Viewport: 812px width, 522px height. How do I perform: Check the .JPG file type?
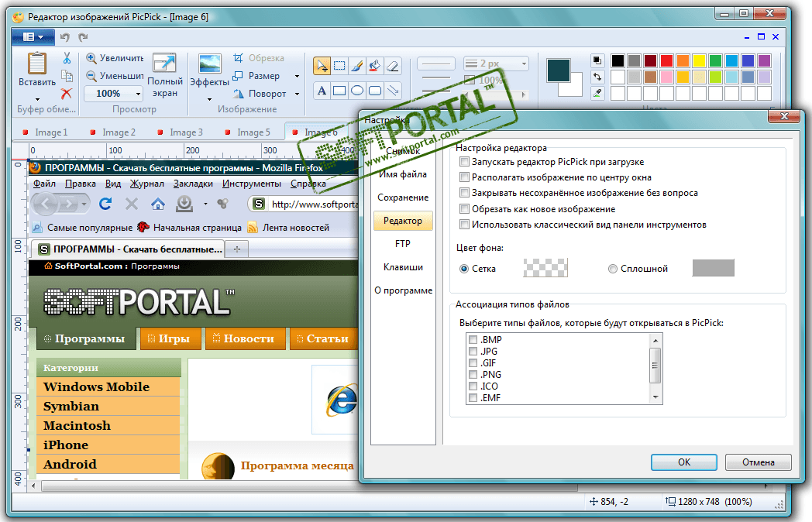[473, 351]
